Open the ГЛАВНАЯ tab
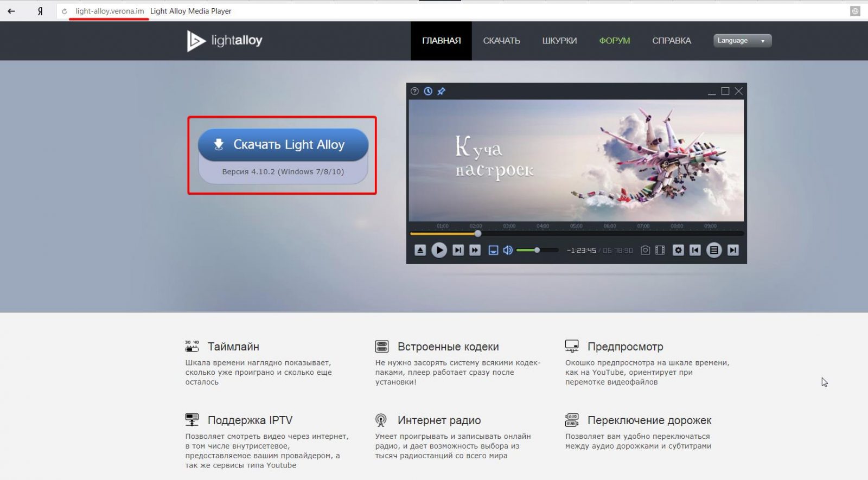This screenshot has width=868, height=480. pos(441,41)
